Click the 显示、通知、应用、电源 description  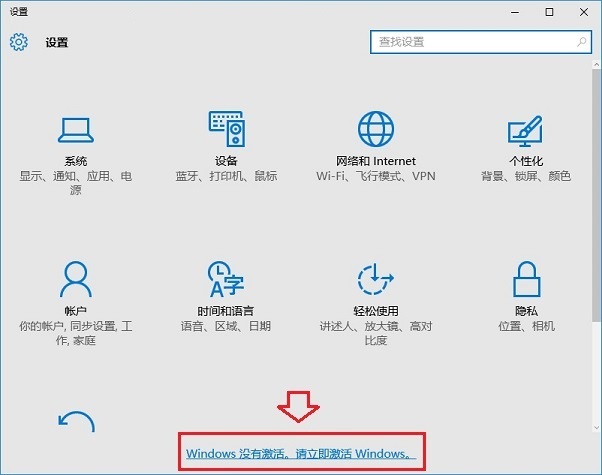coord(76,183)
